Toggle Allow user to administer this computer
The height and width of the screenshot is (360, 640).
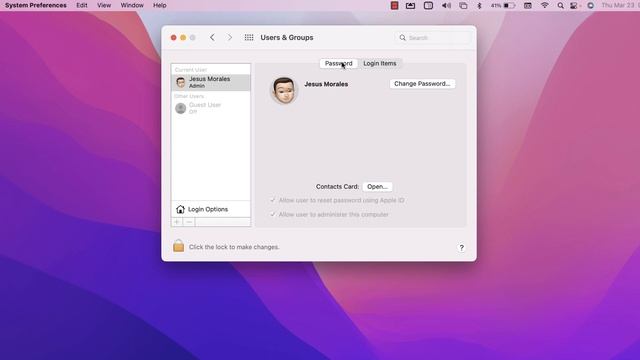pyautogui.click(x=273, y=214)
